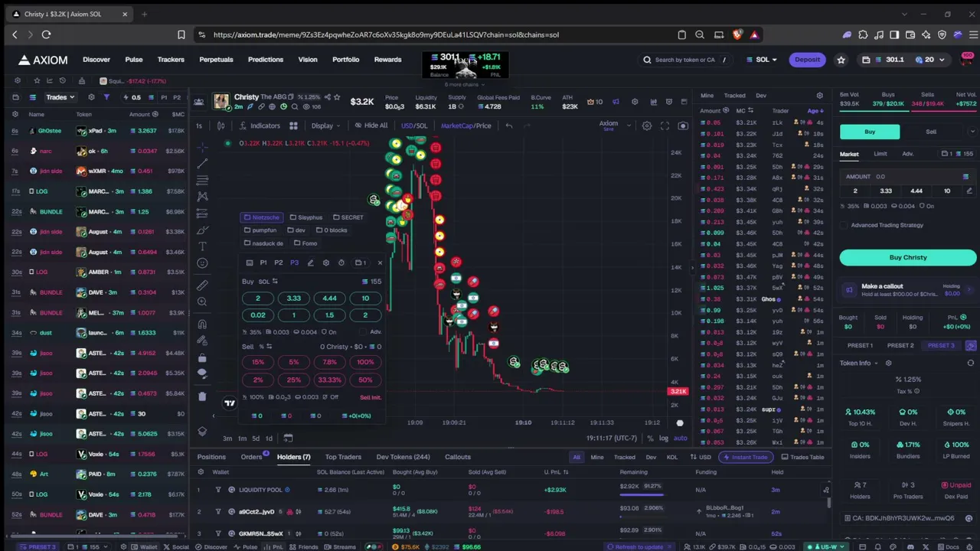980x551 pixels.
Task: Expand the Display dropdown
Action: 326,126
